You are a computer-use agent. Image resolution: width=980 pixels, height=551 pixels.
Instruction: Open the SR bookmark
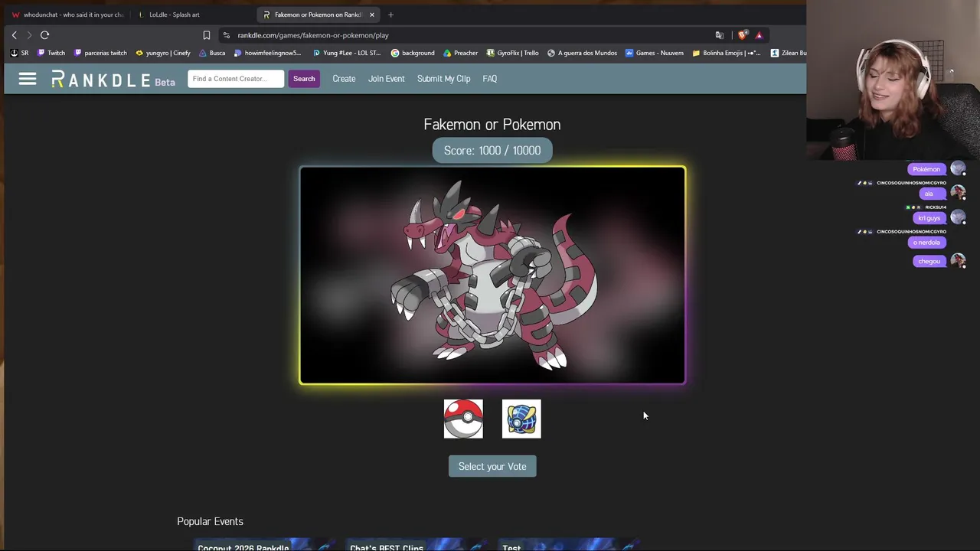[20, 53]
